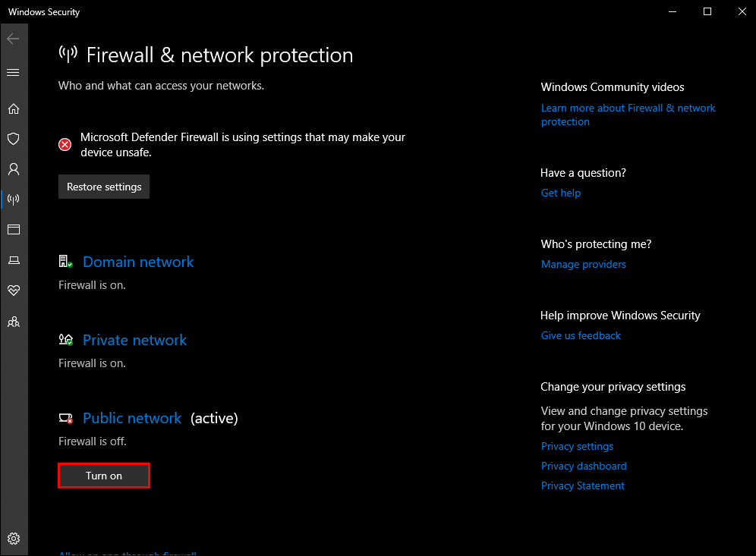Screen dimensions: 756x556
Task: Turn on the Public network firewall
Action: [x=104, y=476]
